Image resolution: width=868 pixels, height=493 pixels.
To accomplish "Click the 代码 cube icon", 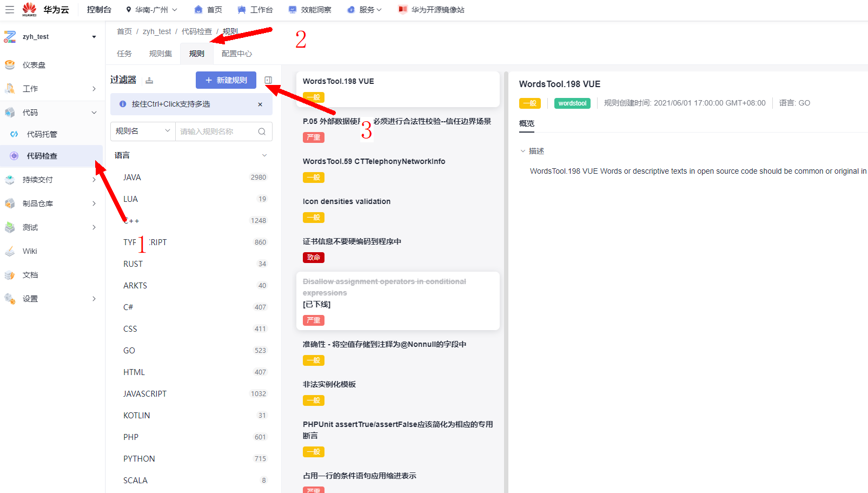I will click(x=10, y=113).
